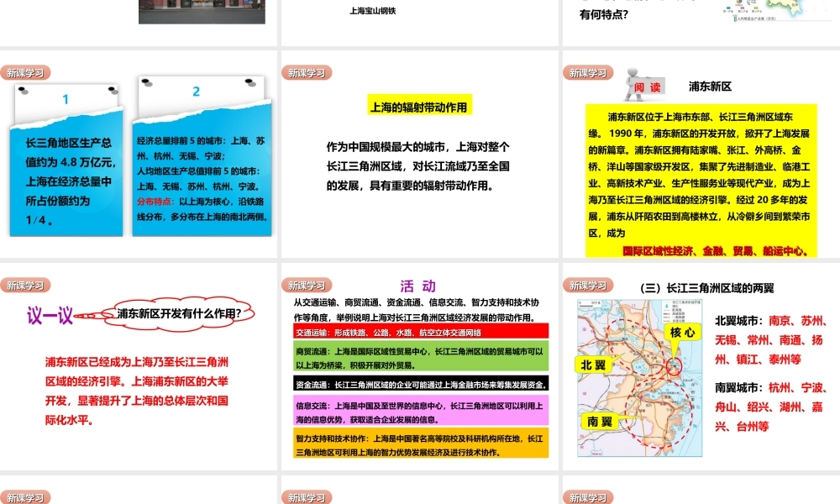Click the red text 国际区域性经济、金融、贸易、船运中心
840x504 pixels.
(x=717, y=250)
